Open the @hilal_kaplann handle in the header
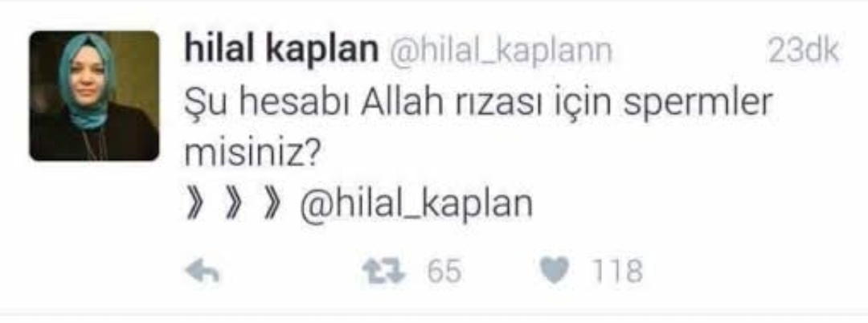 (502, 51)
